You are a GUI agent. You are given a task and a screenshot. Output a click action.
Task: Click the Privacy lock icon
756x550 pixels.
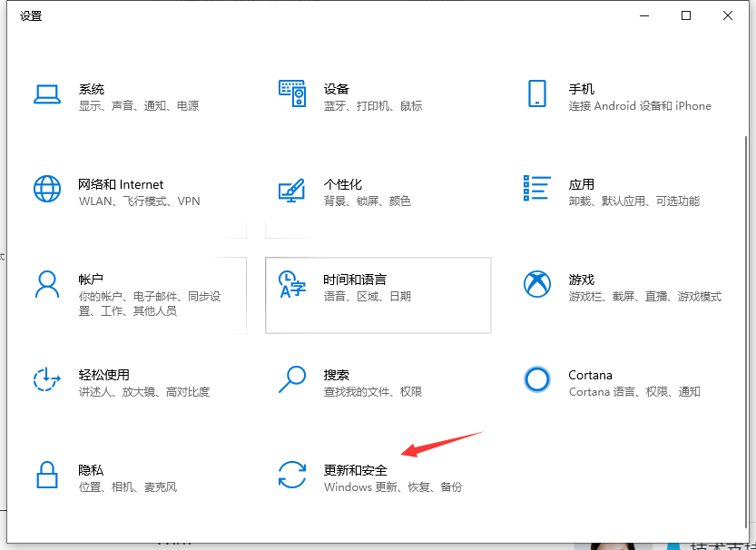pyautogui.click(x=46, y=475)
